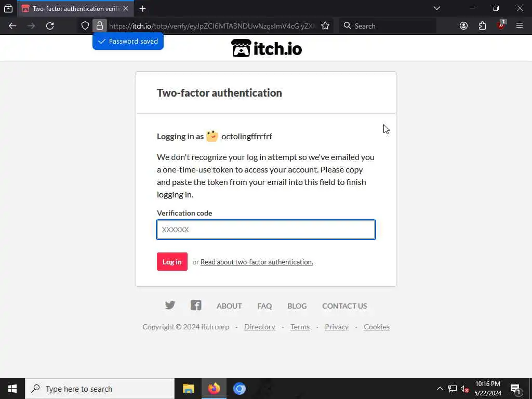Restore down the Firefox window
The image size is (532, 399).
tap(496, 8)
